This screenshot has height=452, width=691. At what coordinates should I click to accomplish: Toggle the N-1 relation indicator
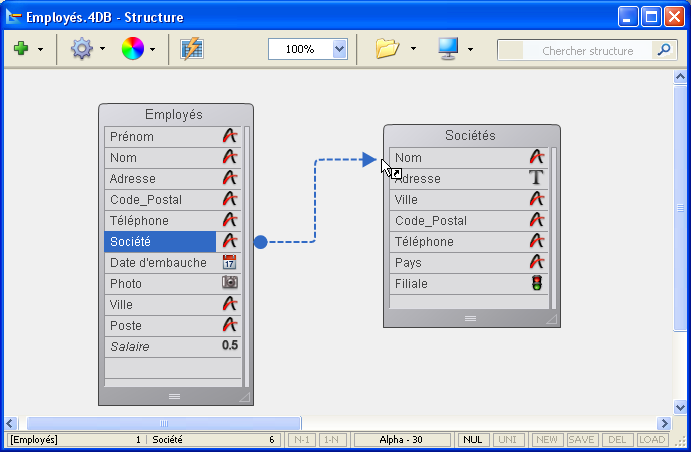pyautogui.click(x=301, y=440)
